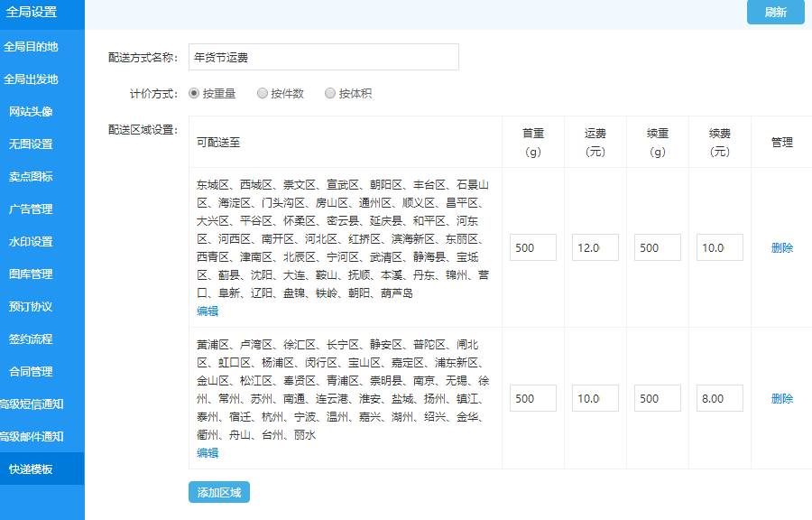The height and width of the screenshot is (520, 812).
Task: Open 高级短信通知 settings
Action: [32, 404]
